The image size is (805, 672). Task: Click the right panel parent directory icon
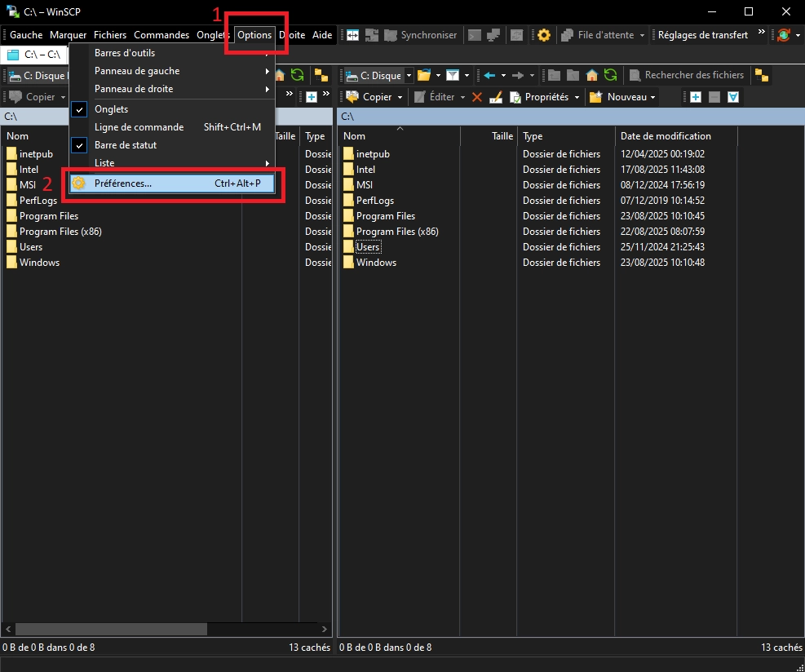(x=554, y=76)
